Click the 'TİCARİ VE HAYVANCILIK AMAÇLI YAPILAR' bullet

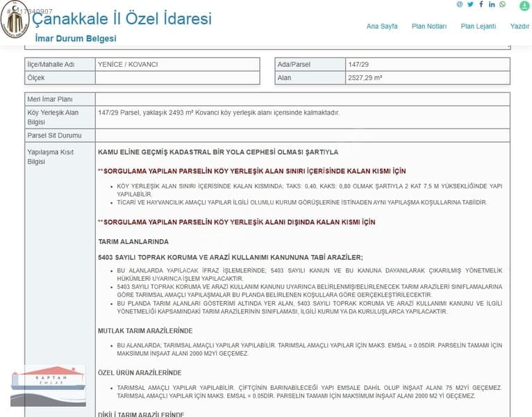[x=302, y=202]
